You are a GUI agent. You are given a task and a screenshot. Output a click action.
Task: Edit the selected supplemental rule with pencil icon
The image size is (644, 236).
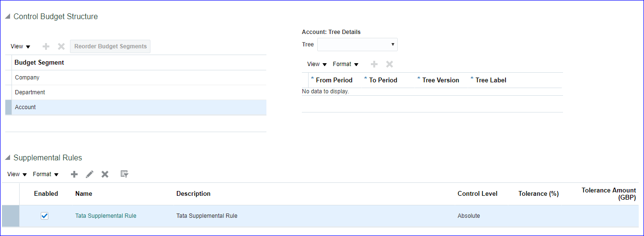pos(90,174)
